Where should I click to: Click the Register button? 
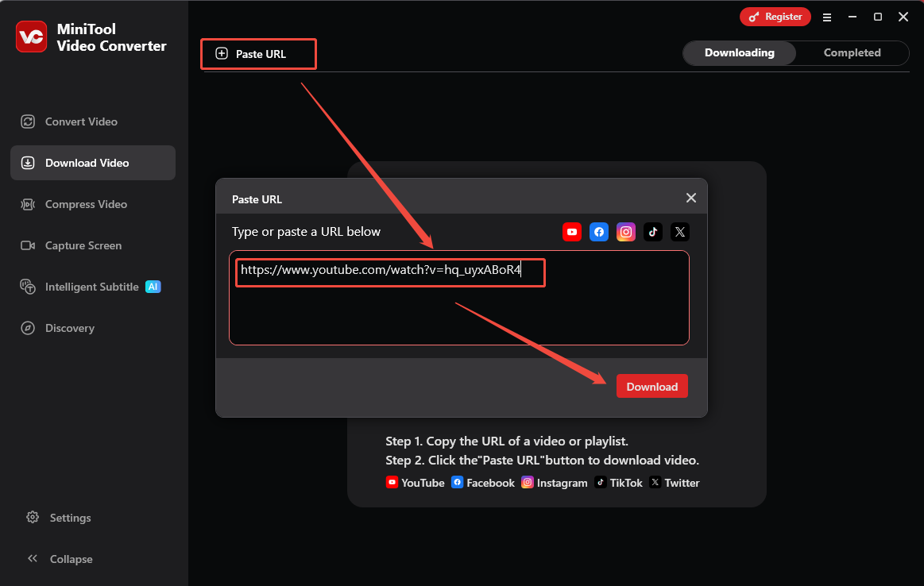775,16
